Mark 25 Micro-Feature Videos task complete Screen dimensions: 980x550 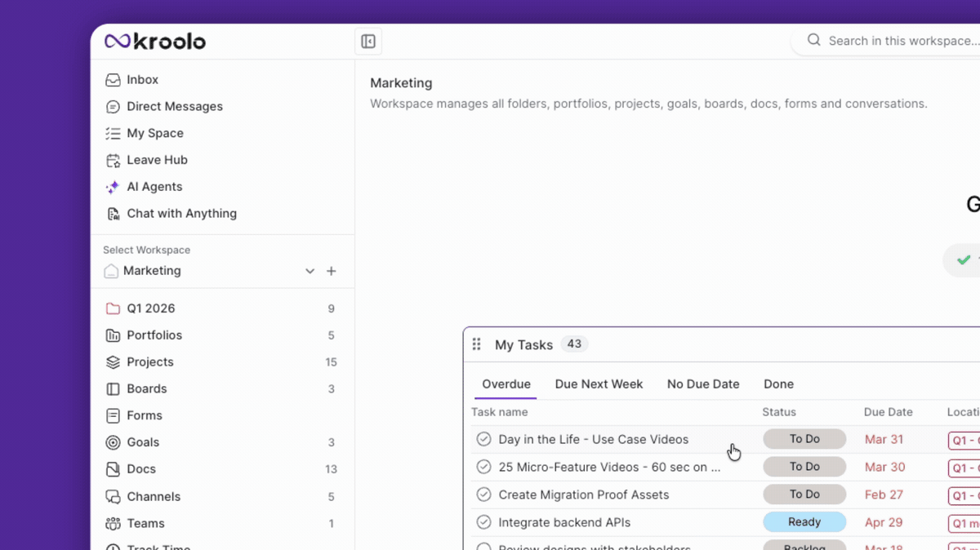483,467
